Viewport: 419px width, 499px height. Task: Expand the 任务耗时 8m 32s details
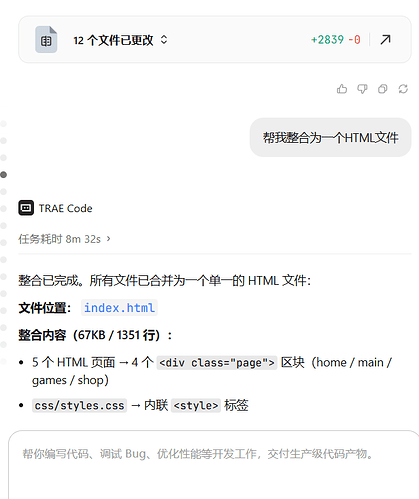(64, 239)
